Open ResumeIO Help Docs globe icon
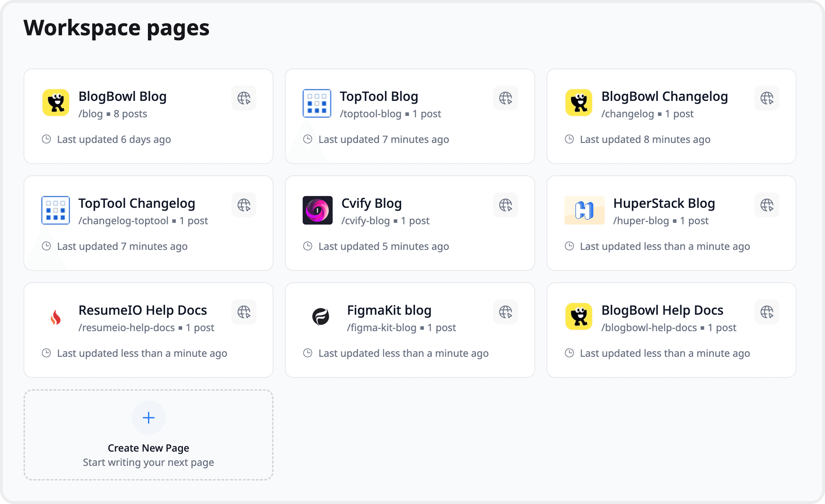Screen dimensions: 825x504 (x=244, y=312)
